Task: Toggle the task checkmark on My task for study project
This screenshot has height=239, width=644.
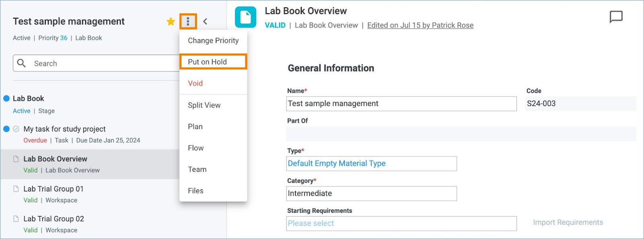Action: [16, 129]
